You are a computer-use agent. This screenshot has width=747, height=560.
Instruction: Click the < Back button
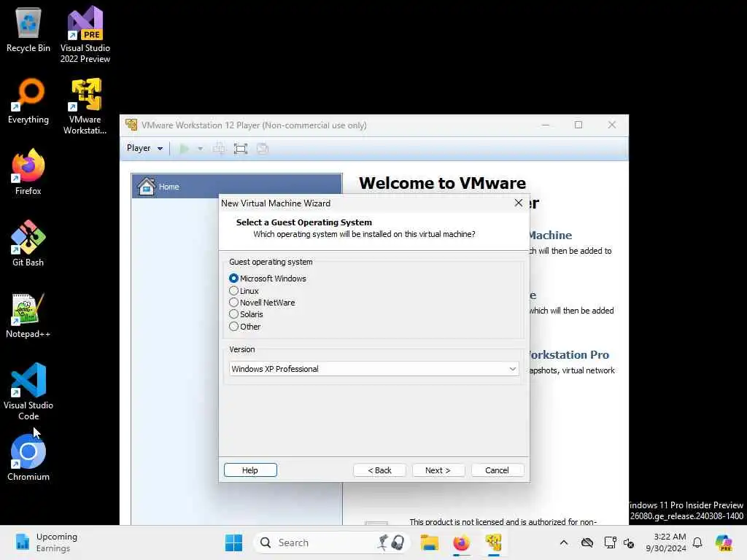379,470
